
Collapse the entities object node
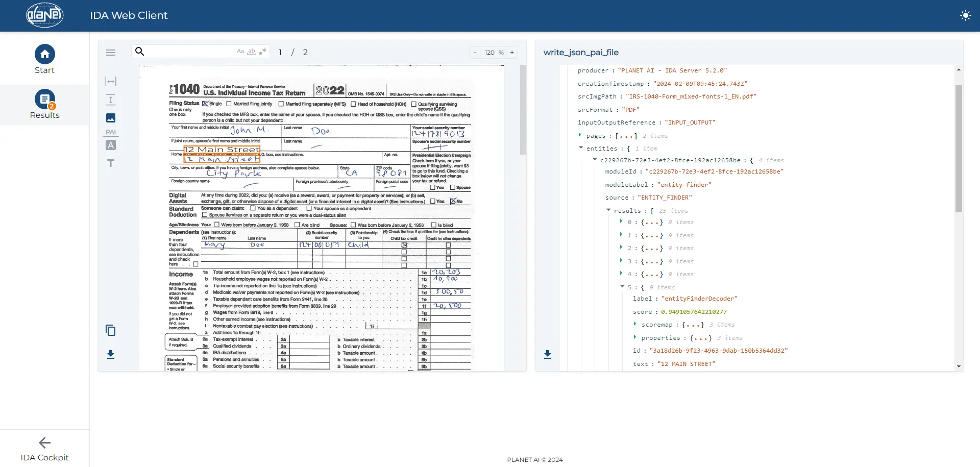pyautogui.click(x=581, y=148)
